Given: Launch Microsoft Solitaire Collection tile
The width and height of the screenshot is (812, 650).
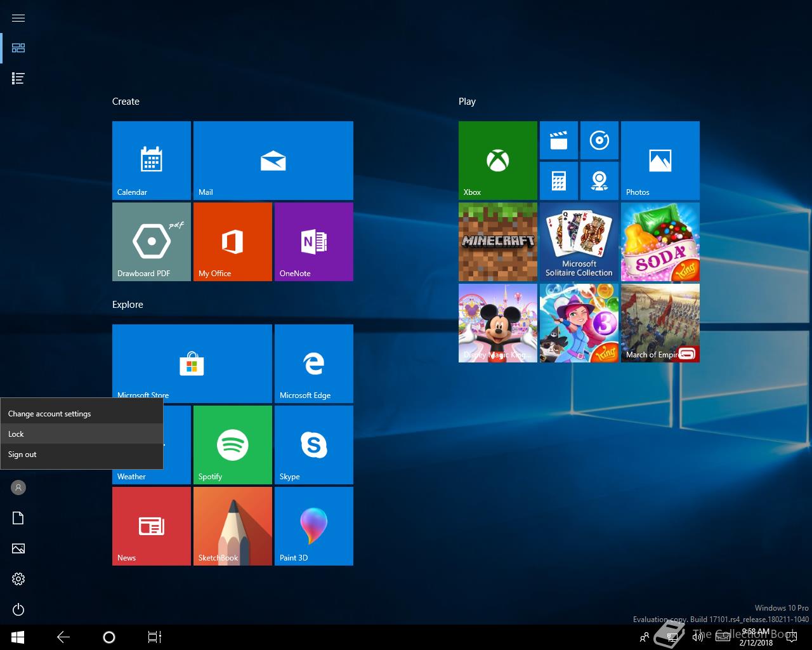Looking at the screenshot, I should click(579, 242).
